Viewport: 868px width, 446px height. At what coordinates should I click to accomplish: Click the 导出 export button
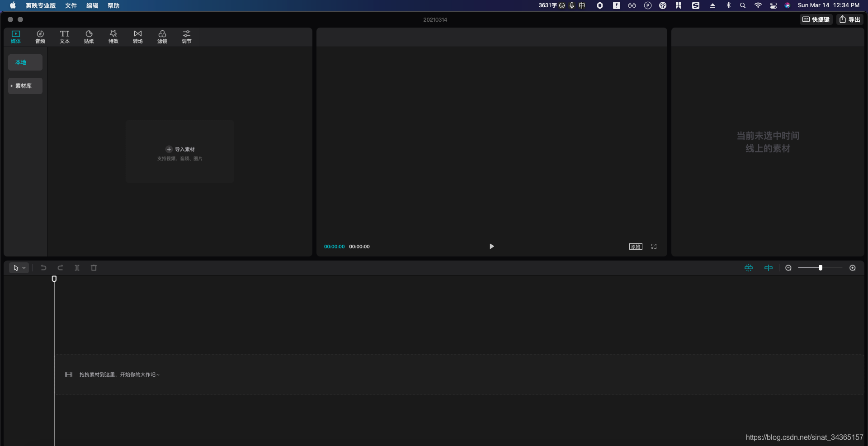pos(850,19)
